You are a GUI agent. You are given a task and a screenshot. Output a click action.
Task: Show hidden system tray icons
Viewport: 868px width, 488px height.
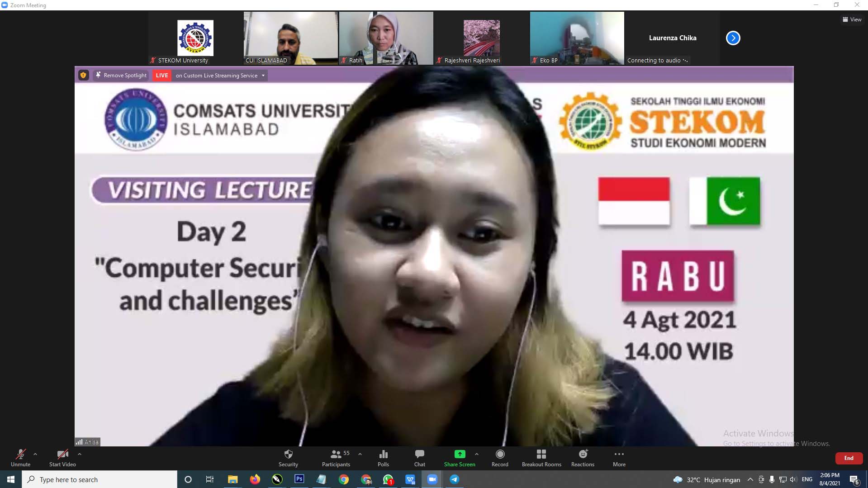click(x=750, y=479)
